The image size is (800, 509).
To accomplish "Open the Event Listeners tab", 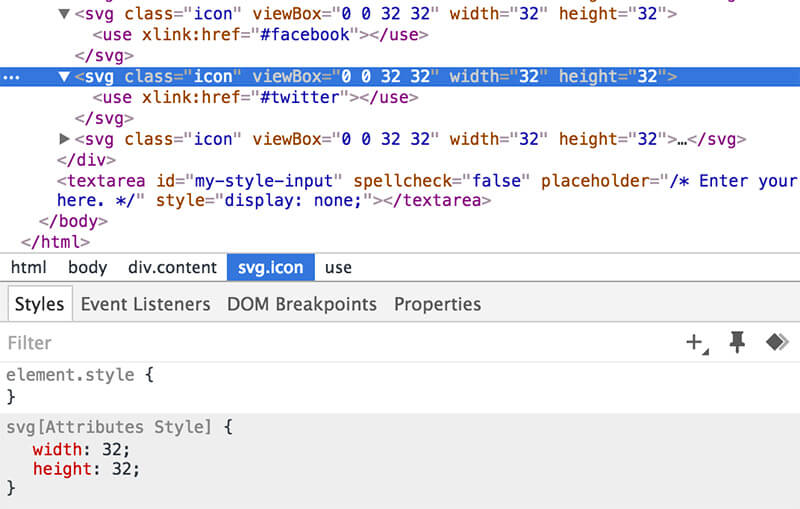I will pos(145,304).
